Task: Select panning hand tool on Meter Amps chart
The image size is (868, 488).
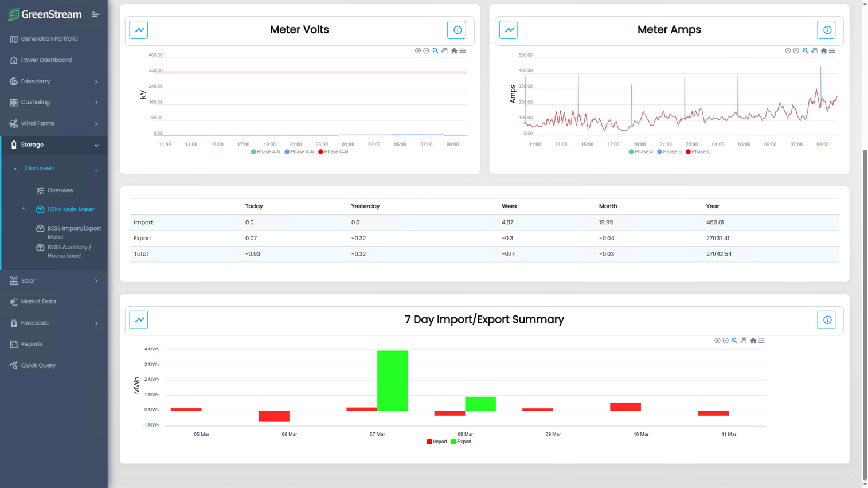Action: (x=815, y=50)
